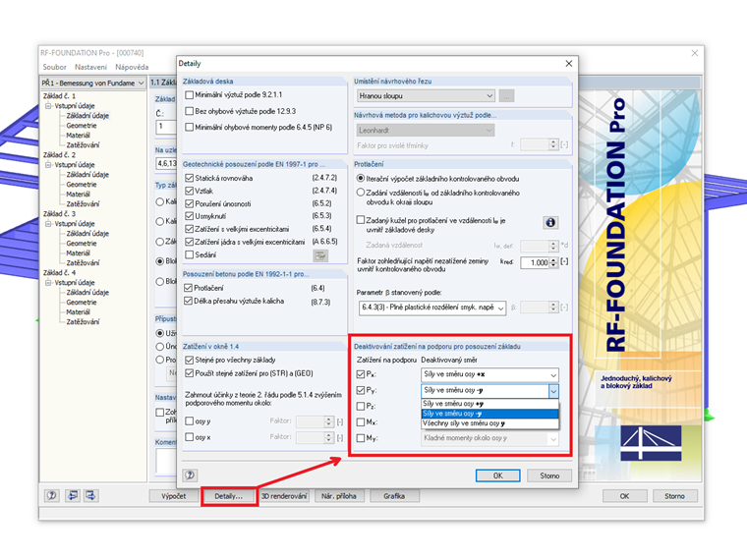Open settlement settings icon next to Sedání
This screenshot has width=747, height=560.
click(320, 255)
